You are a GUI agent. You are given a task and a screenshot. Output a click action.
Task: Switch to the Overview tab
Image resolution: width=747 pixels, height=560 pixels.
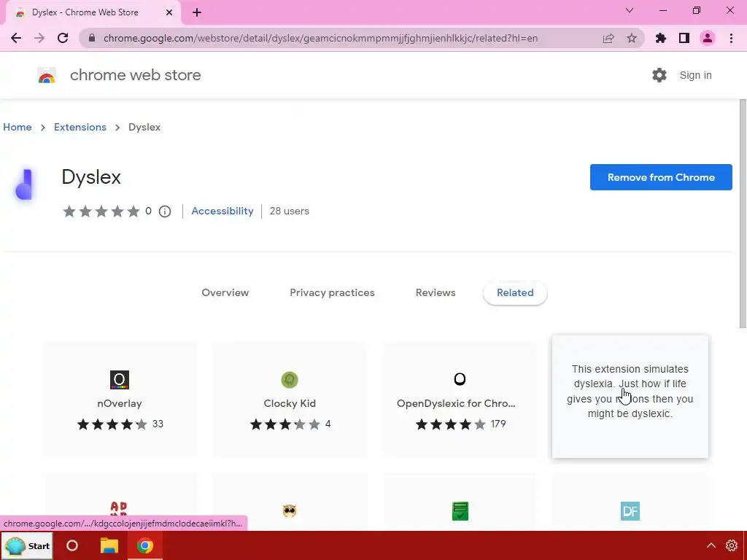[x=225, y=293]
